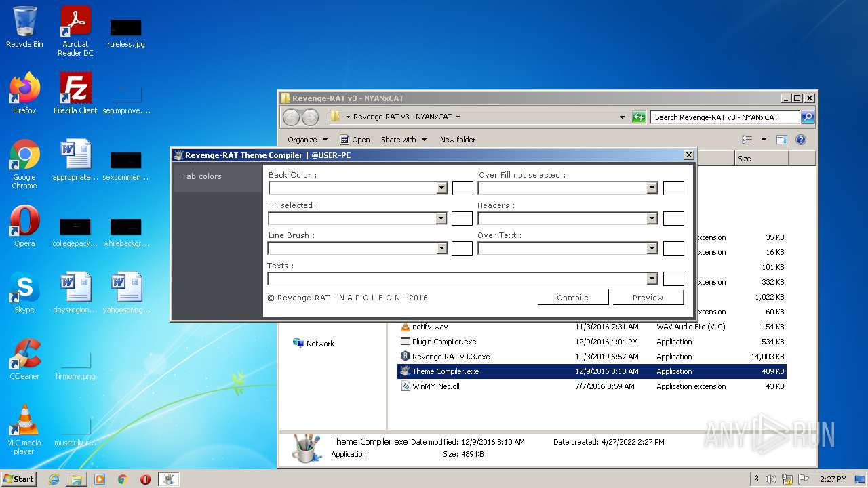Select Plugin Compiler.exe in the file list
Image resolution: width=868 pixels, height=488 pixels.
click(593, 342)
